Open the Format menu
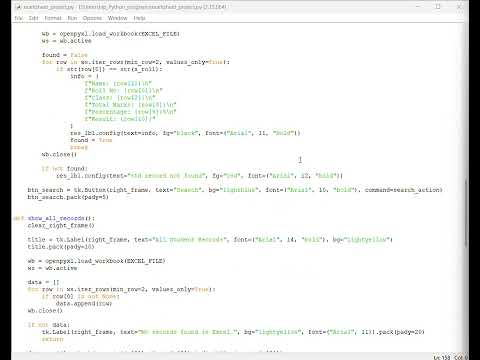 pos(53,18)
